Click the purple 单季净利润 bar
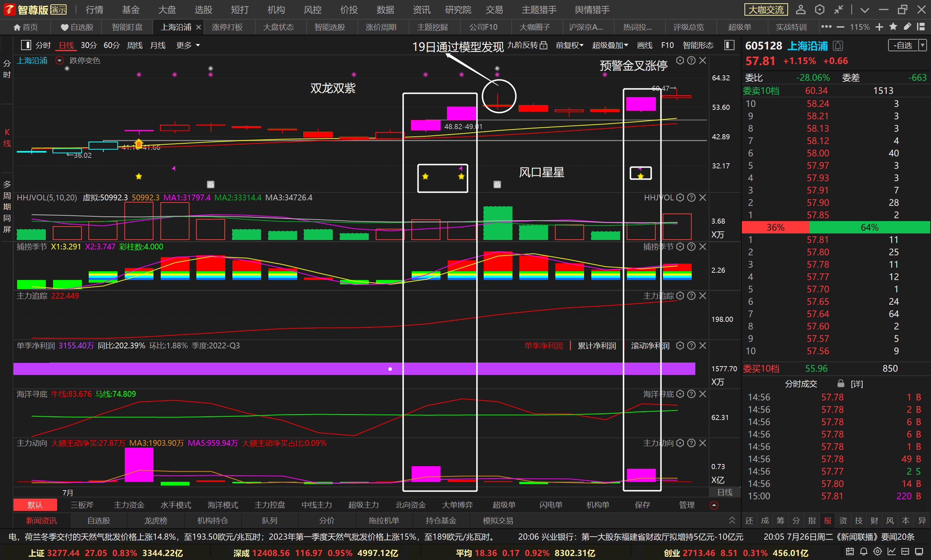This screenshot has height=560, width=931. [354, 369]
